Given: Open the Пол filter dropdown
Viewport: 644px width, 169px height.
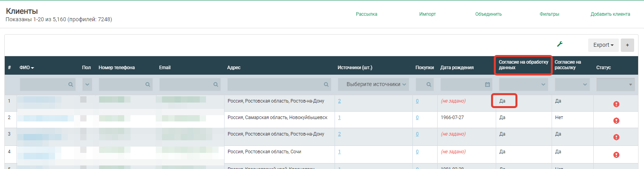Looking at the screenshot, I should (x=87, y=84).
